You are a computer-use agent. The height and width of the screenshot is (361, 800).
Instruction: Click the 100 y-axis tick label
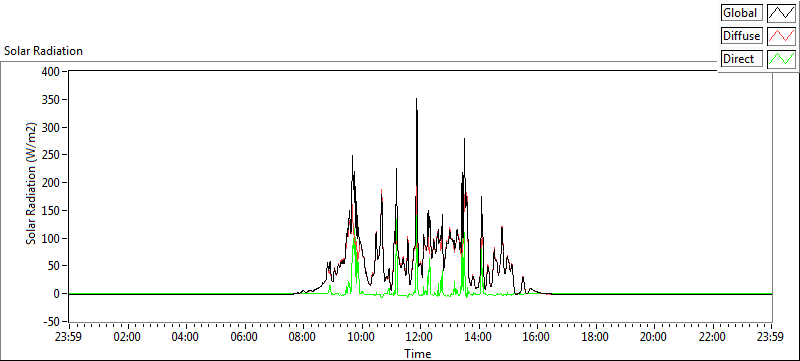pos(51,238)
